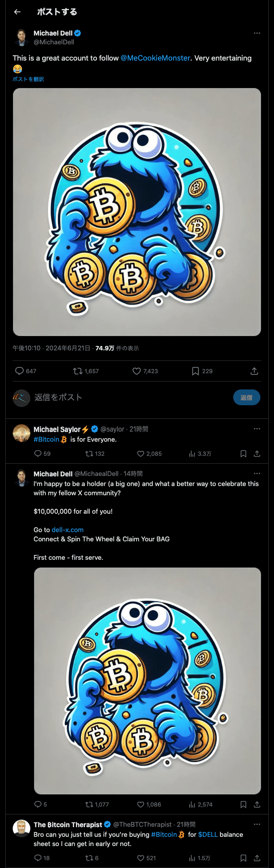Expand options on the fake MichaealDell reply
Screen dimensions: 274x868
coord(257,473)
